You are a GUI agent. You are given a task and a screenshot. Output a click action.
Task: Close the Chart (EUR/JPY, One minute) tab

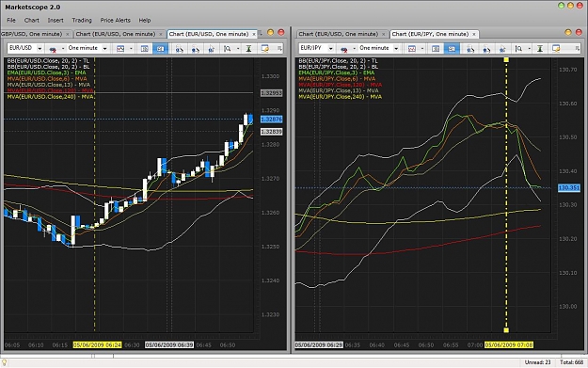[x=474, y=34]
